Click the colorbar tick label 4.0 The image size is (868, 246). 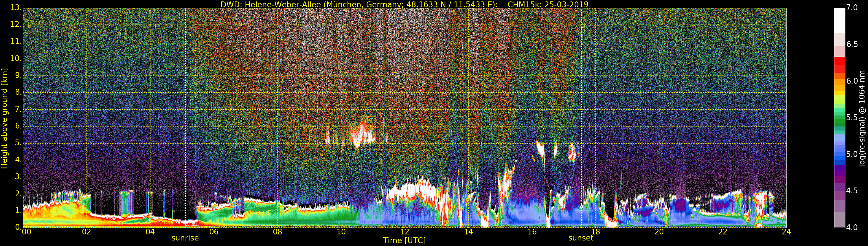[x=852, y=227]
